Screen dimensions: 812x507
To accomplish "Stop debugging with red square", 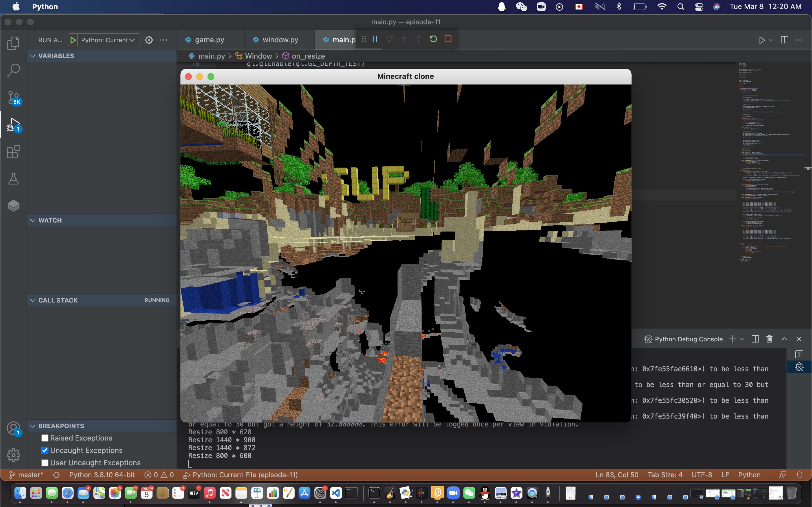I will click(x=448, y=39).
